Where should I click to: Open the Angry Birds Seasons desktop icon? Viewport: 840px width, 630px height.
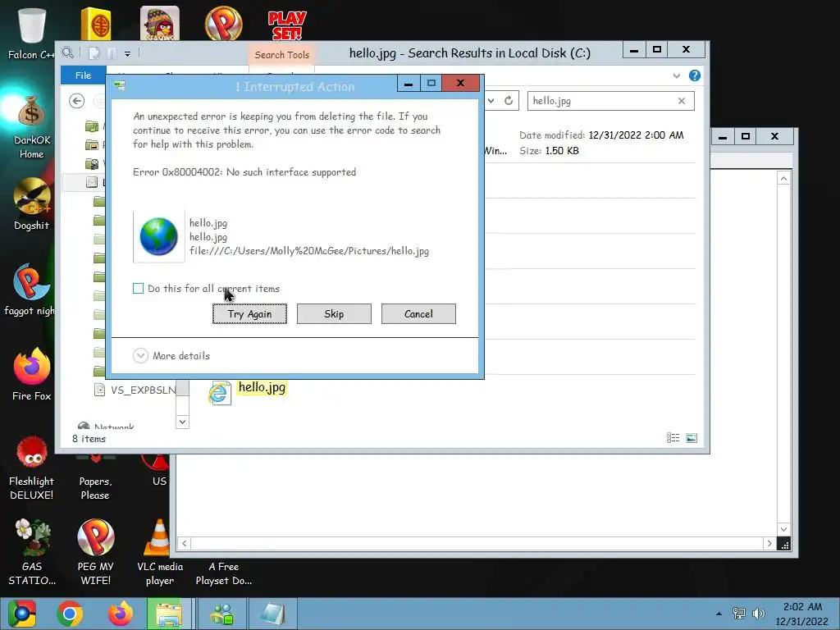pyautogui.click(x=160, y=24)
